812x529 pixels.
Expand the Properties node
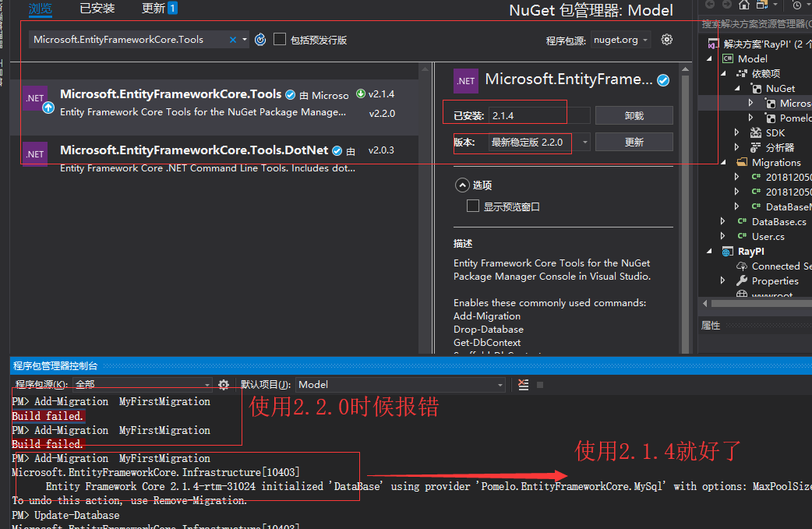tap(723, 280)
